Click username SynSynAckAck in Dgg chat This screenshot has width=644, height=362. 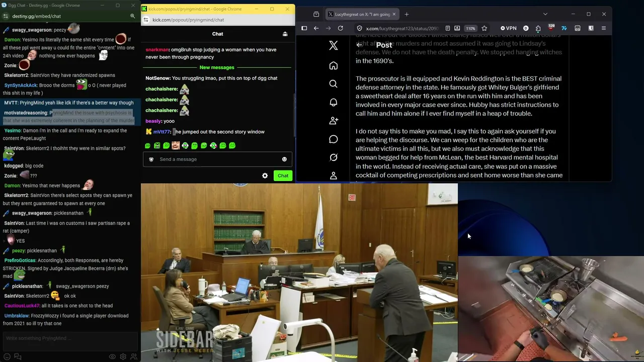[x=21, y=85]
